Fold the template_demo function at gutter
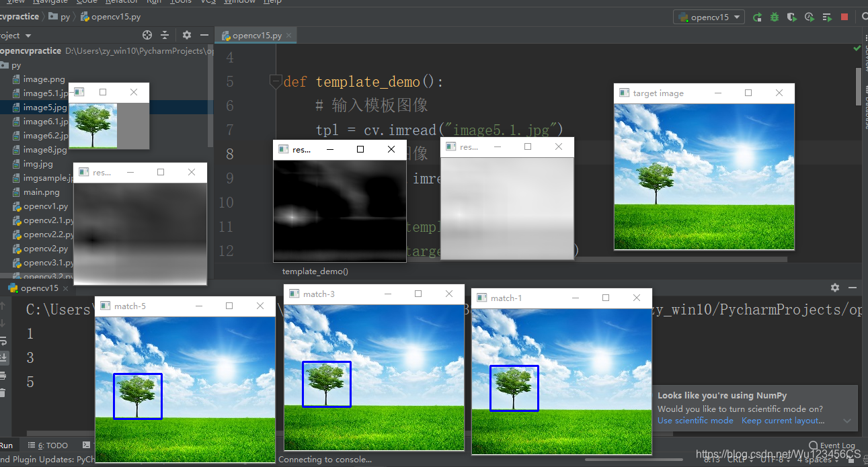The image size is (868, 467). point(275,82)
